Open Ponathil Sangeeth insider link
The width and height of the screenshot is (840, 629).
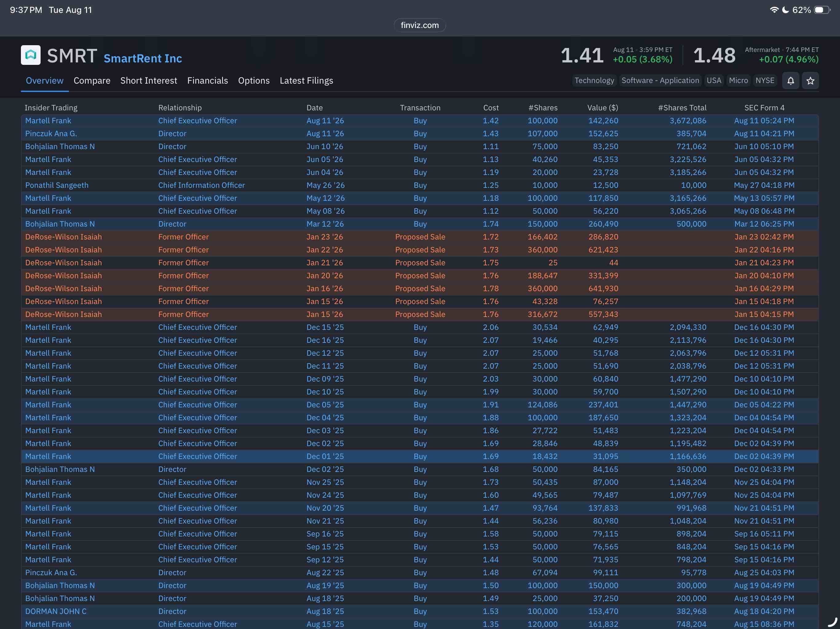click(x=57, y=185)
